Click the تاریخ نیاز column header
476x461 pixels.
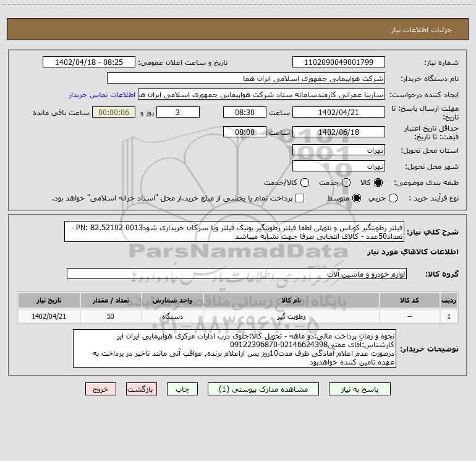click(49, 301)
